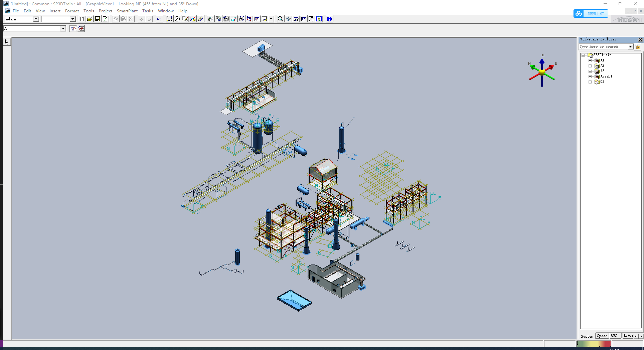Open the SmartPlant menu

point(127,11)
